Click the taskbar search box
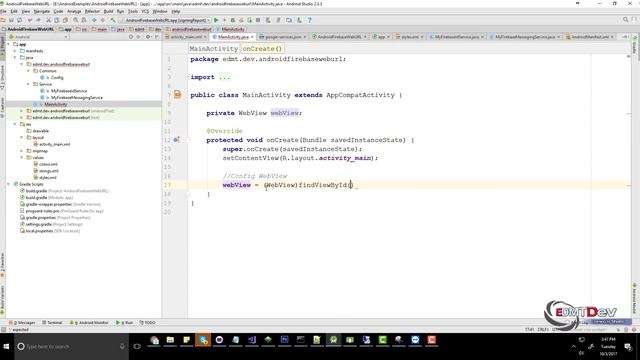Viewport: 640px width, 360px height. 71,347
